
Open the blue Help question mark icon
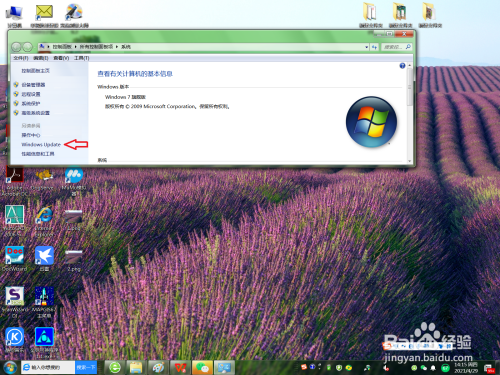402,66
